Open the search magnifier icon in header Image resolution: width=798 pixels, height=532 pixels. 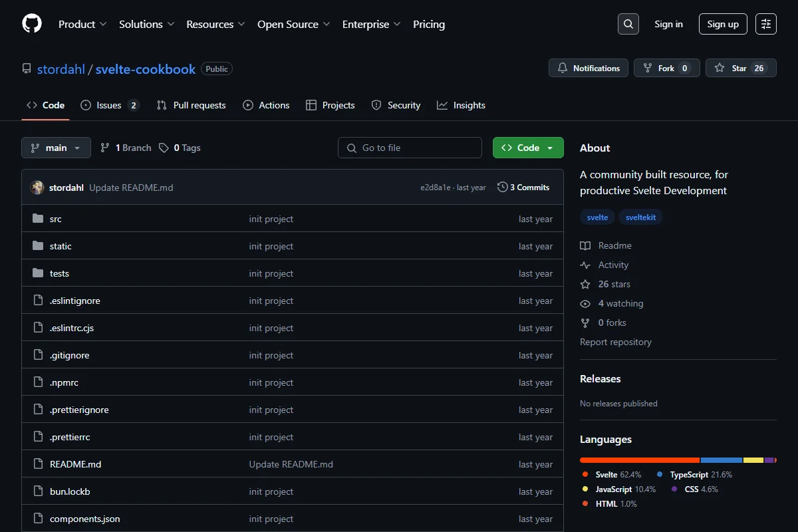tap(628, 24)
